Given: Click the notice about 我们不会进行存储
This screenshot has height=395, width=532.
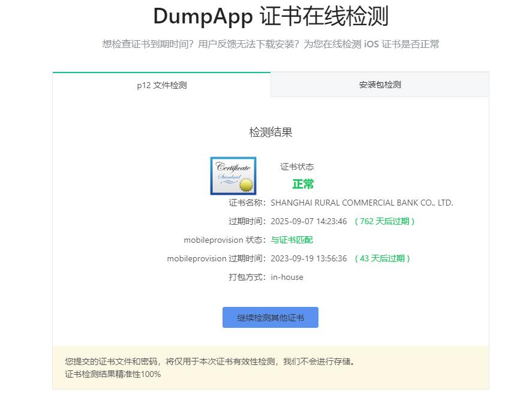Looking at the screenshot, I should click(210, 361).
